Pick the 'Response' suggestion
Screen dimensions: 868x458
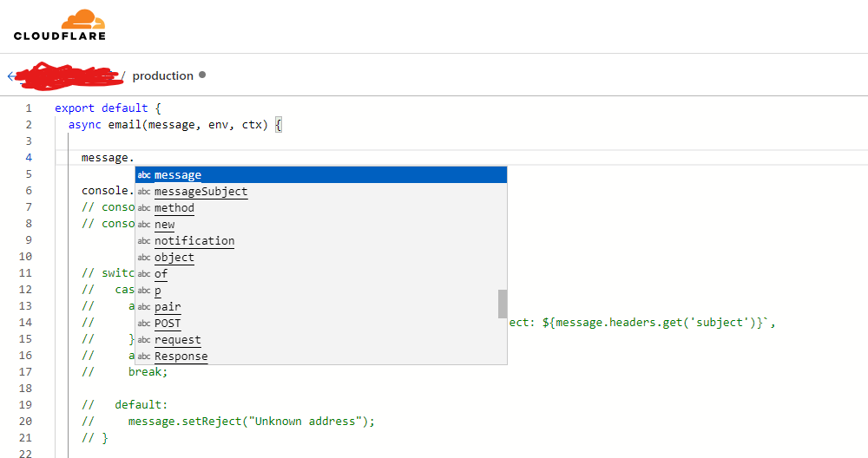(x=321, y=357)
